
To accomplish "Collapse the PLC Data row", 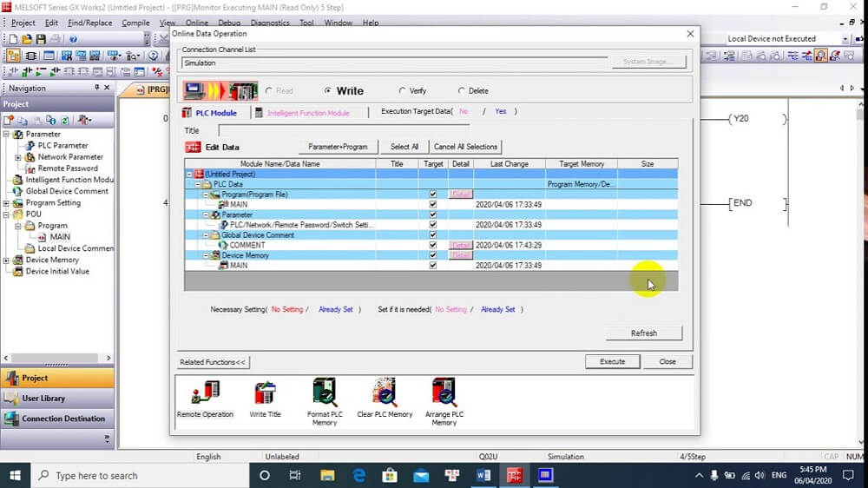I will coord(198,185).
